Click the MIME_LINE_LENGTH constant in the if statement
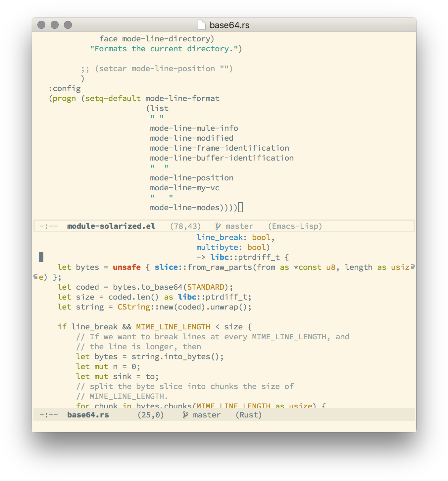 [173, 326]
